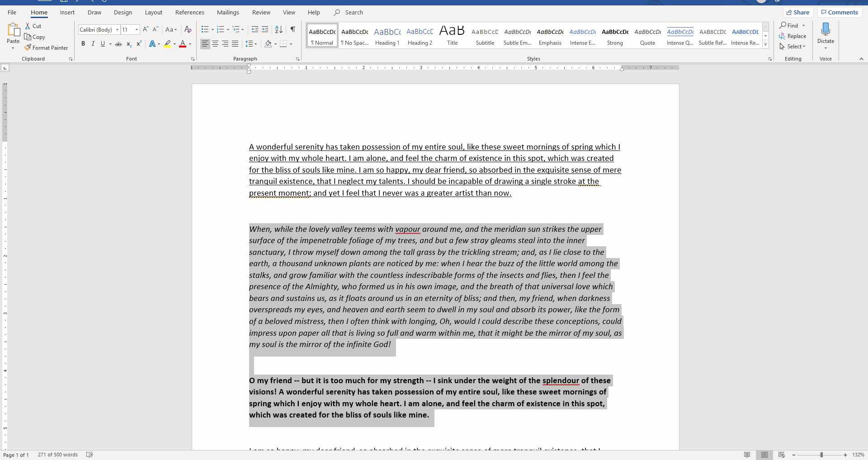Switch to the Insert tab
This screenshot has height=460, width=868.
[x=67, y=12]
